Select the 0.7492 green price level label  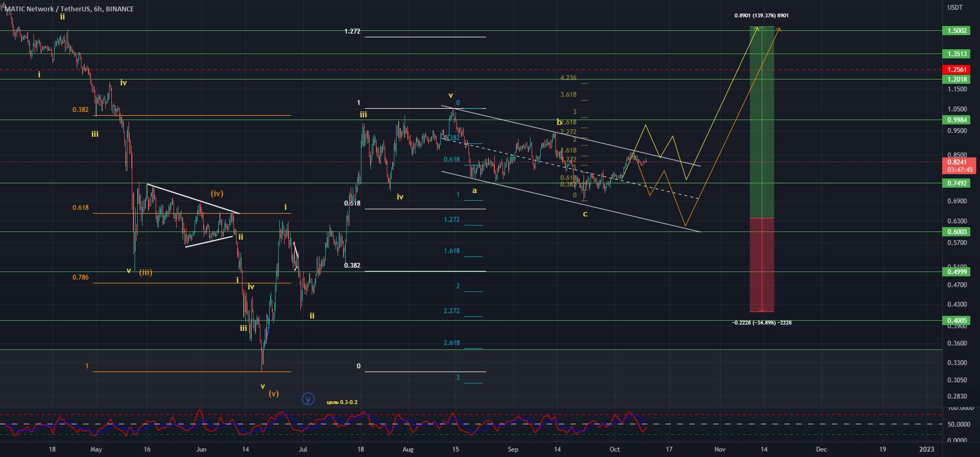tap(957, 183)
